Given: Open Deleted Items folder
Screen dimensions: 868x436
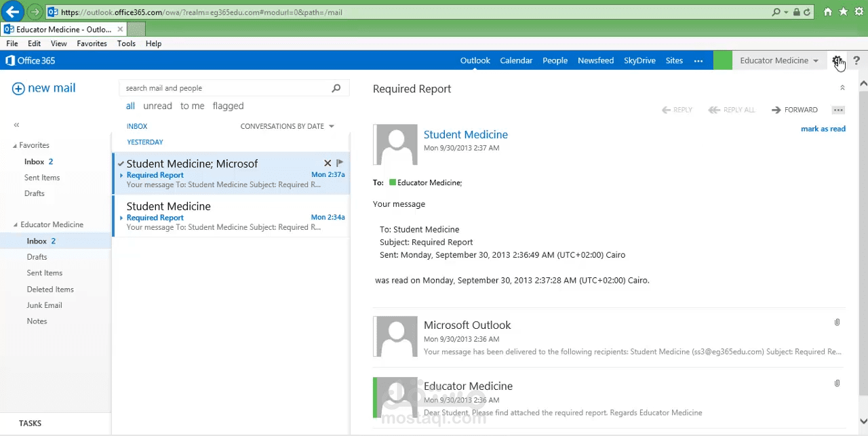Looking at the screenshot, I should click(50, 290).
